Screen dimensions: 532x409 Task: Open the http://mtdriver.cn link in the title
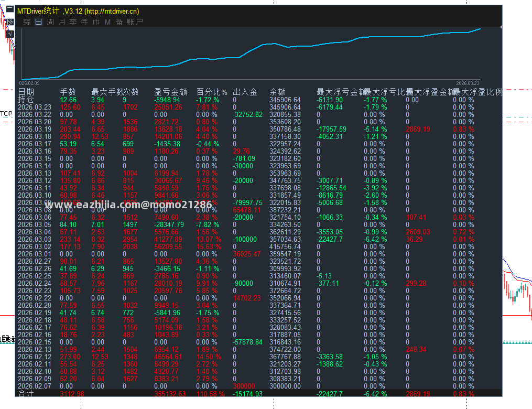click(111, 11)
